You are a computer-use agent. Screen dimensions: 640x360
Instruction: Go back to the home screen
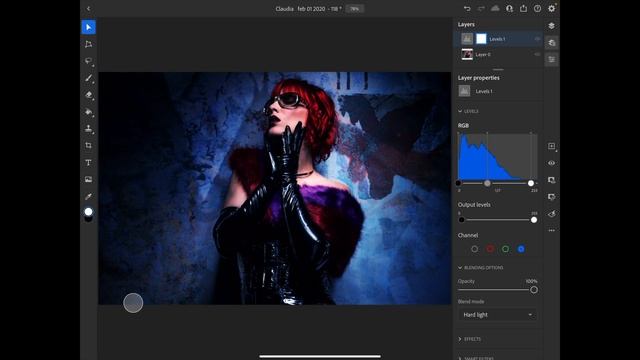coord(89,9)
